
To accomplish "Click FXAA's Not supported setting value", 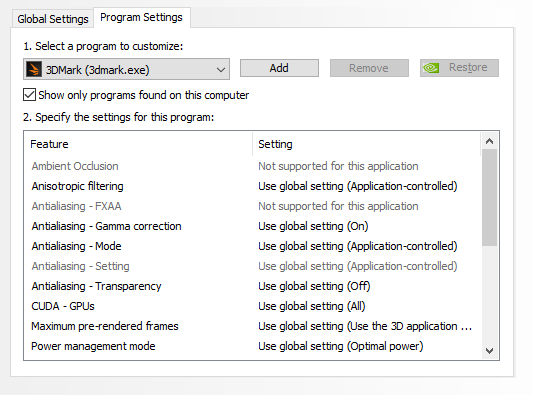I will pyautogui.click(x=338, y=206).
